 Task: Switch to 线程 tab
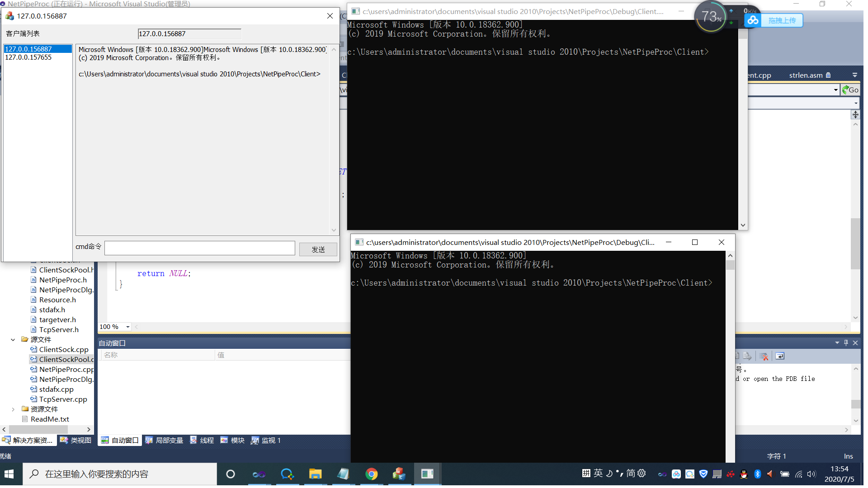tap(202, 440)
